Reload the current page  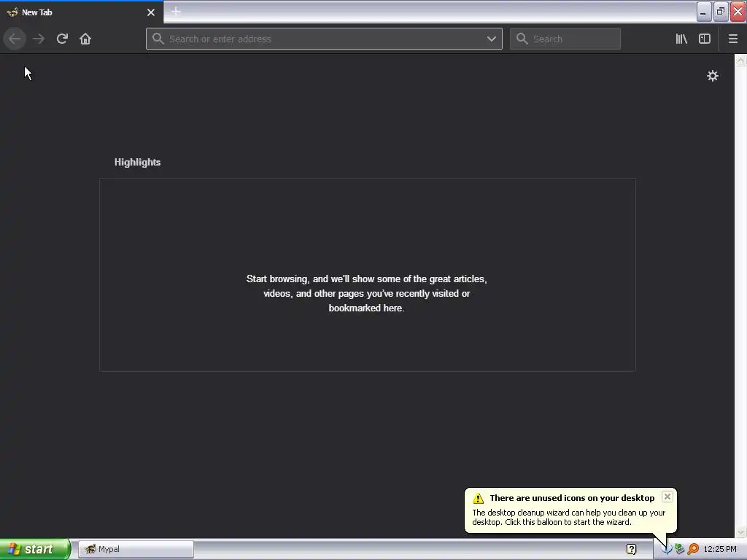click(62, 39)
